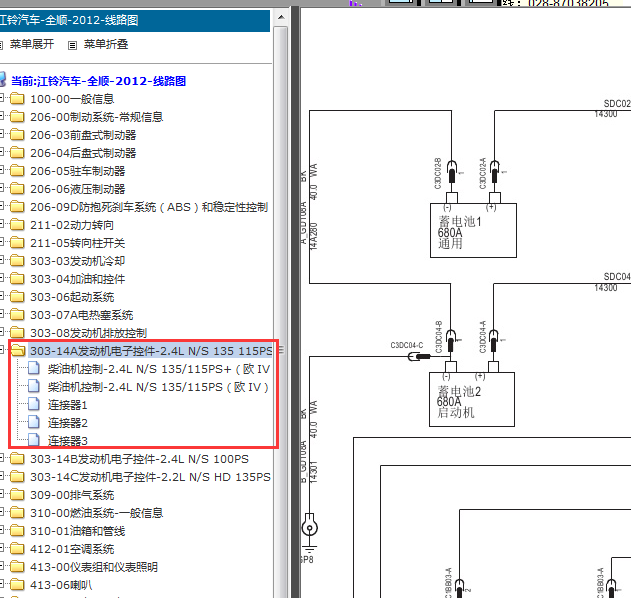Expand the 412-01空调系统 node

2,548
